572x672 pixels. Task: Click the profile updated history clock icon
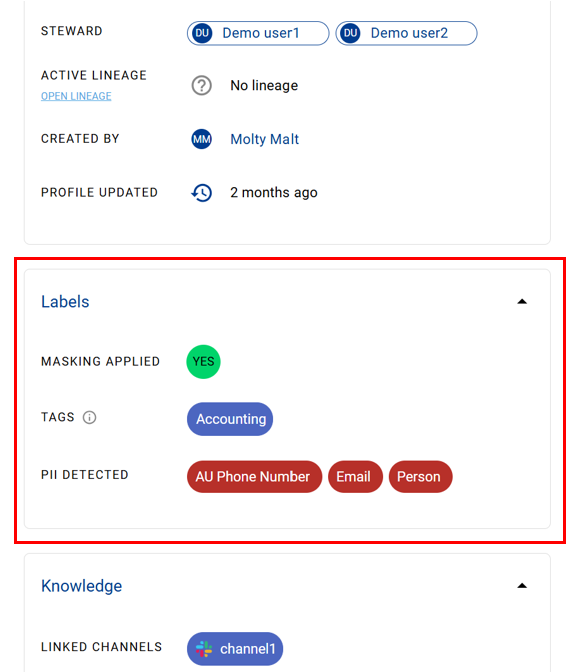pyautogui.click(x=201, y=192)
